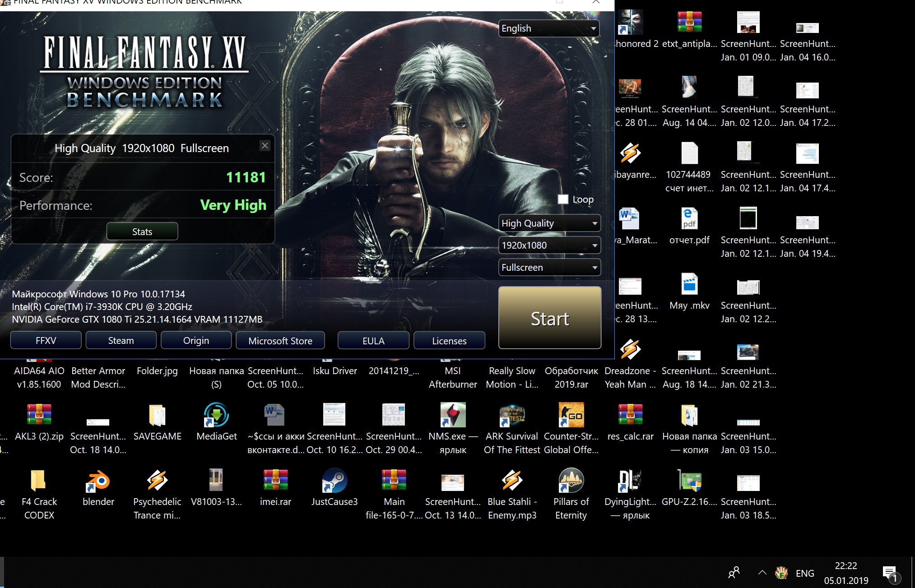Select the GPU-Z desktop icon
Viewport: 915px width, 588px height.
coord(689,481)
